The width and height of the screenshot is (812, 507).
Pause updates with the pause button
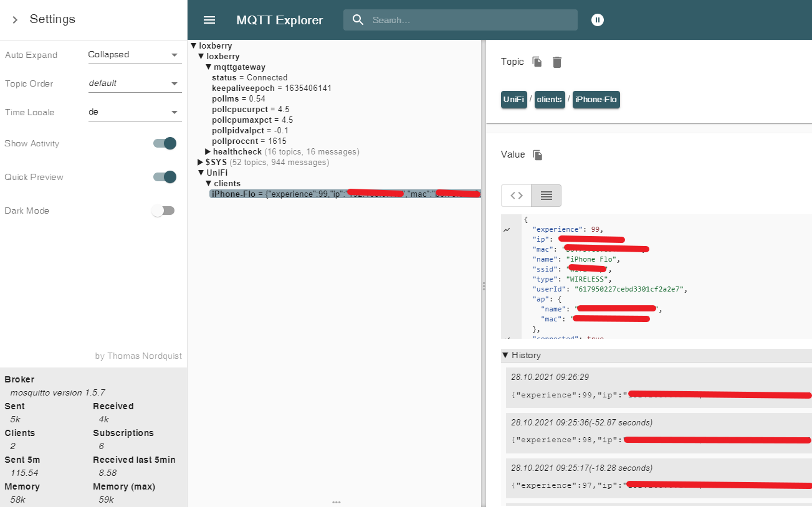pos(598,20)
